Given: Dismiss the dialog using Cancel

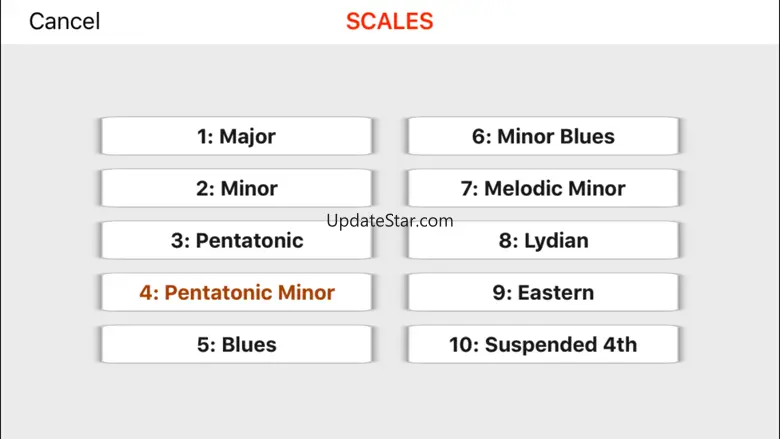Looking at the screenshot, I should [x=64, y=21].
